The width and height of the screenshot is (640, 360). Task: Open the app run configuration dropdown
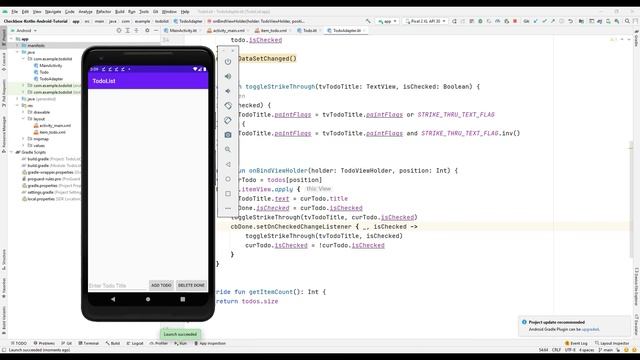click(x=387, y=21)
